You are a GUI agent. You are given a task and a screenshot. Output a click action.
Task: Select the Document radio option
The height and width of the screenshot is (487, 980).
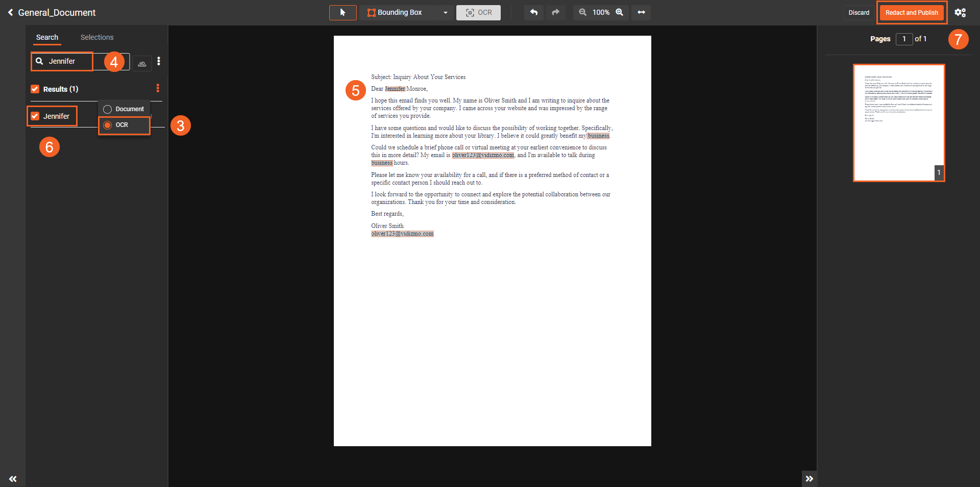coord(108,109)
